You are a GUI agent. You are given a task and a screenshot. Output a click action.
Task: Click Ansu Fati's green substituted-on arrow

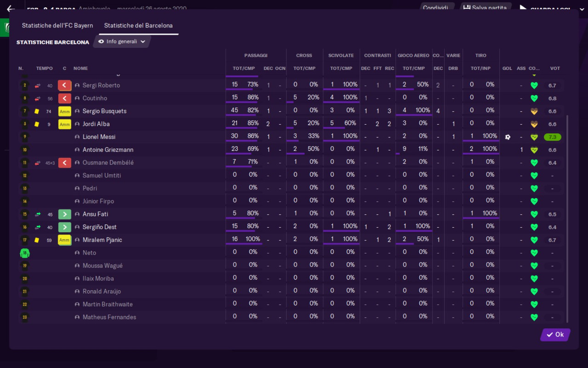(x=64, y=214)
